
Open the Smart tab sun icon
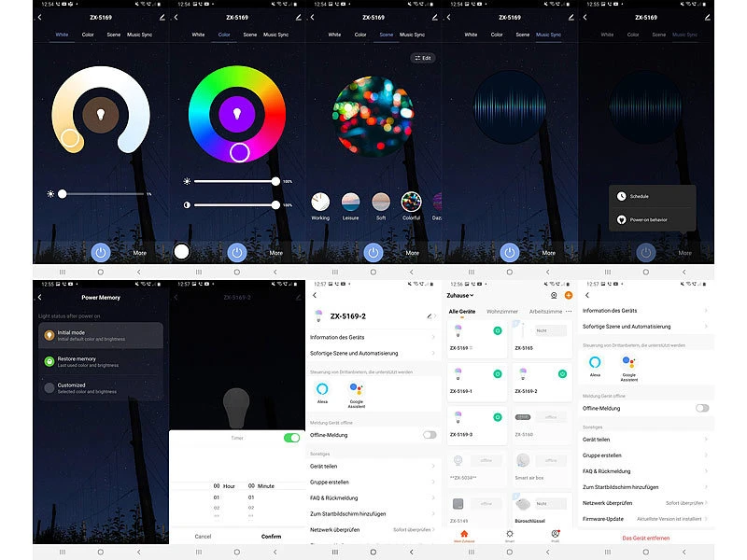509,534
